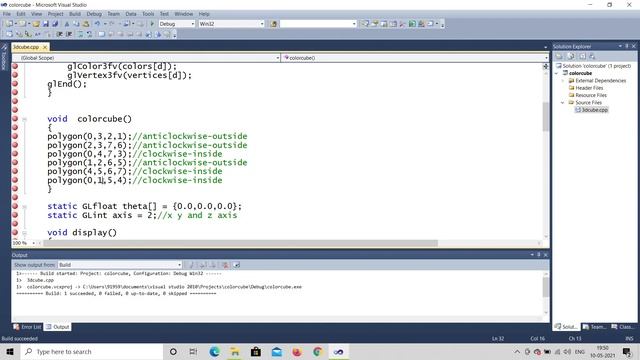This screenshot has height=360, width=640.
Task: Click the Increase Indent icon in editor toolbar
Action: coord(69,34)
